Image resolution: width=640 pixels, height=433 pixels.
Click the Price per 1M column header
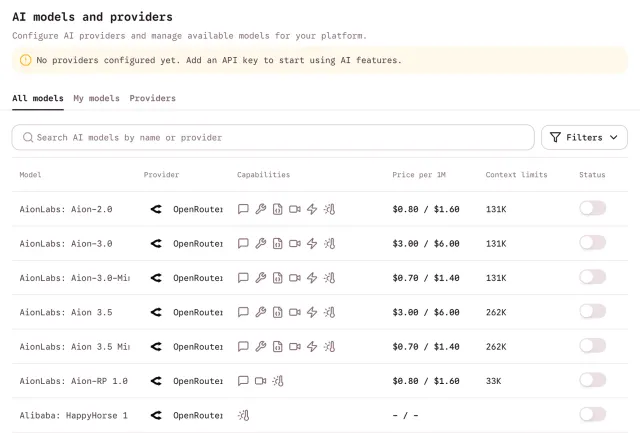(x=419, y=175)
